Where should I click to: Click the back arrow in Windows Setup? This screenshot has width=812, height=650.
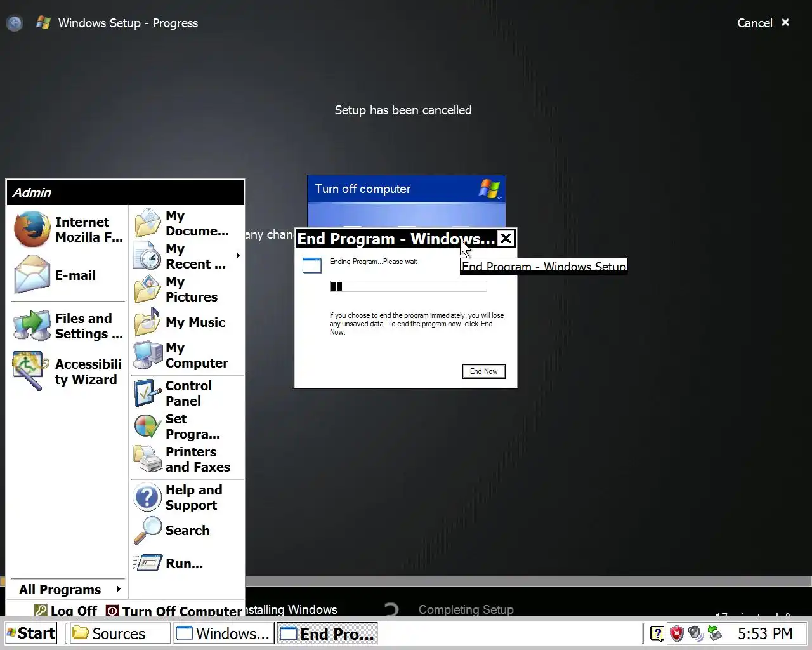click(14, 23)
